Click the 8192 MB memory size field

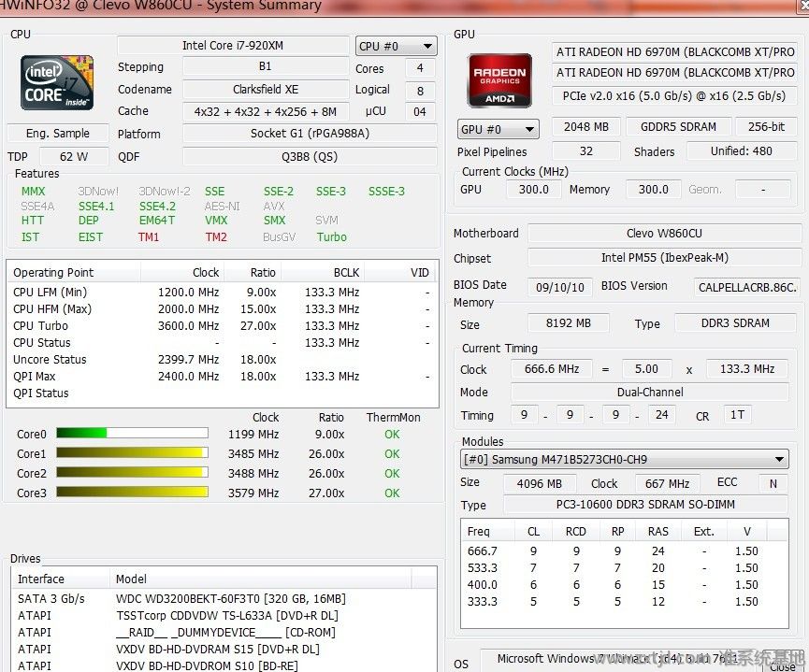(x=568, y=323)
